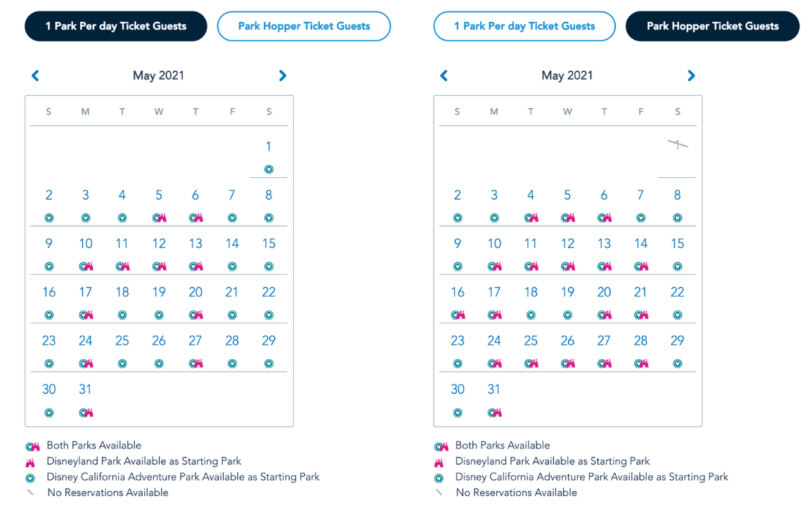Click the No Reservations slash icon on May 1
Screen dimensions: 812x506
(x=677, y=143)
